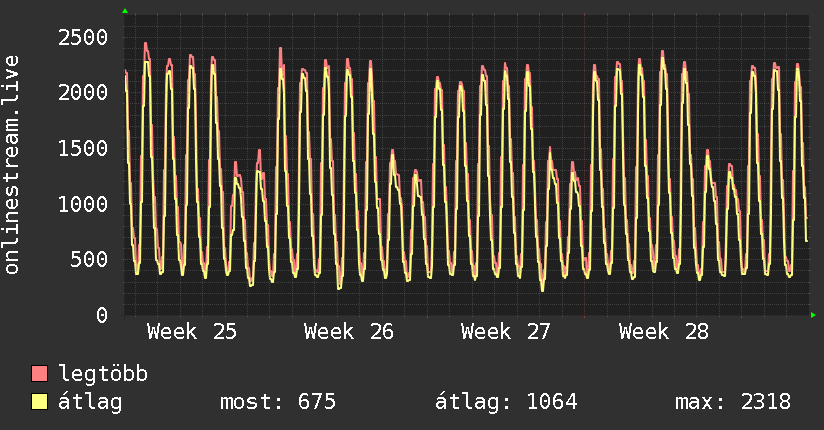Click the onlinestream.live vertical axis title
Viewport: 824px width, 430px height.
coord(11,165)
